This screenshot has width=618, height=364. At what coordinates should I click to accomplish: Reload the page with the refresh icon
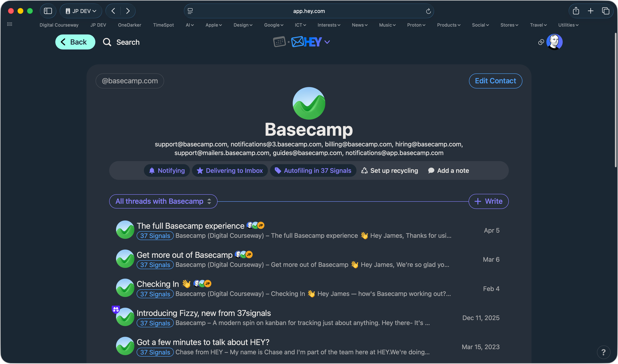tap(428, 11)
